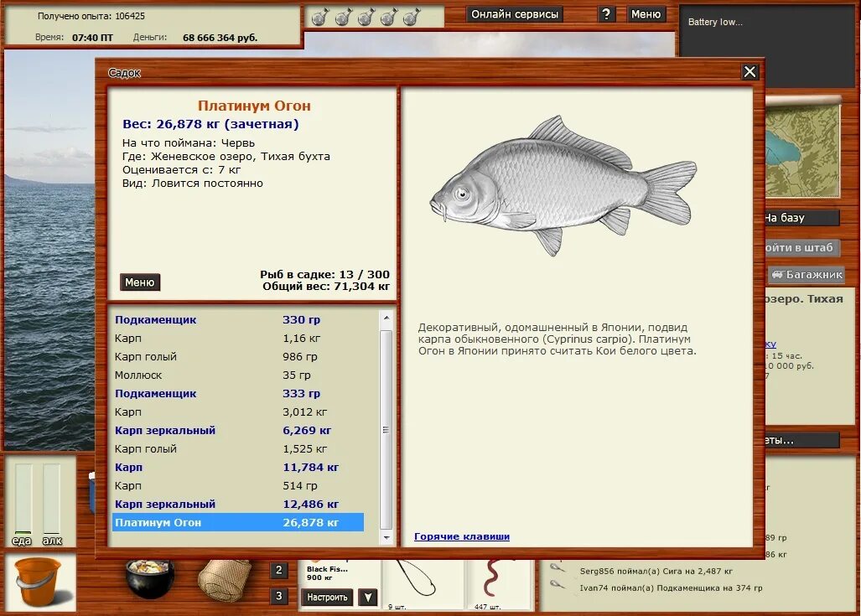Image resolution: width=861 pixels, height=616 pixels.
Task: Select Моллюск 35 гр row
Action: 238,375
